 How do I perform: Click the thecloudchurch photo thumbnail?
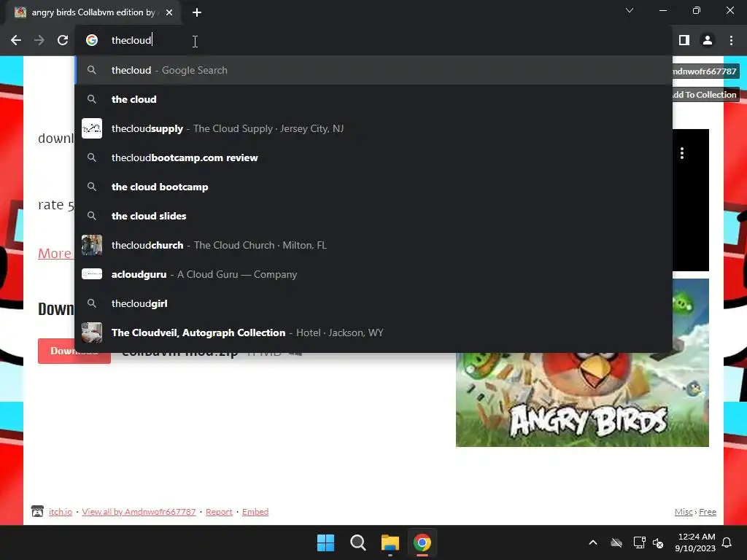[x=92, y=245]
